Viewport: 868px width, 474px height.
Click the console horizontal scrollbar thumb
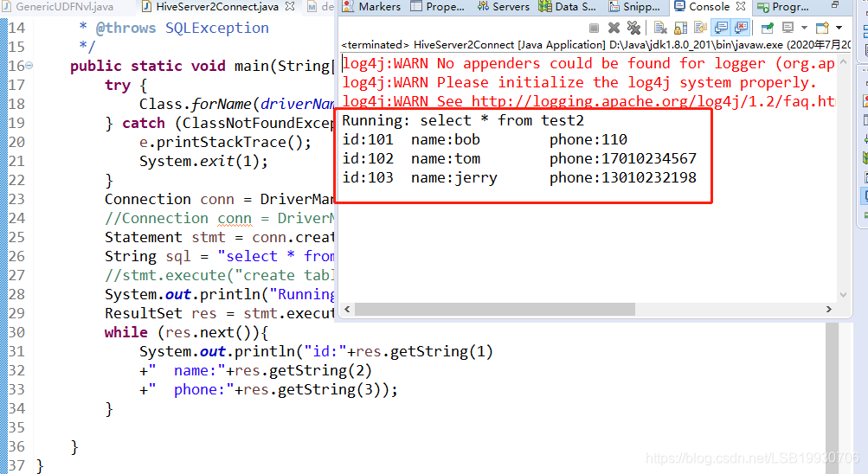pyautogui.click(x=494, y=309)
